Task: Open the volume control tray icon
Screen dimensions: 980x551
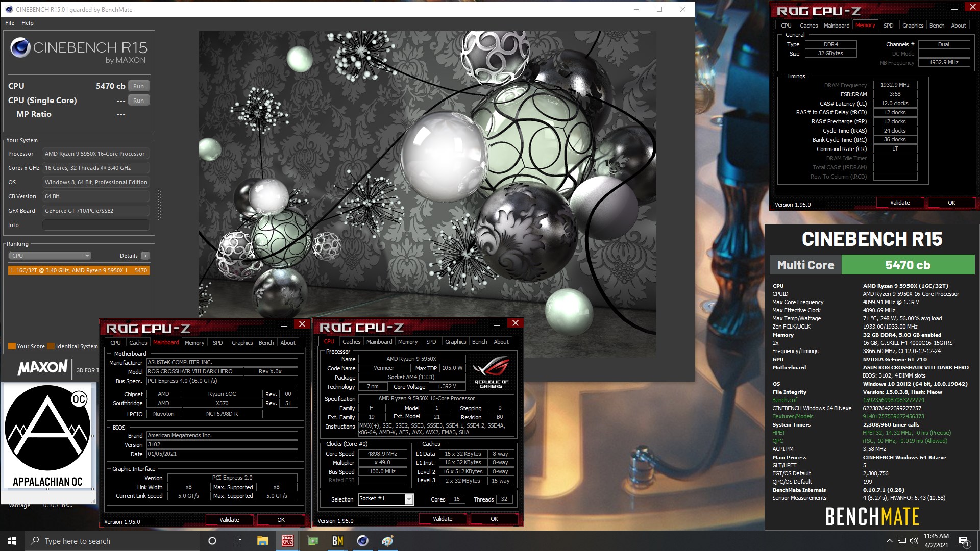Action: coord(914,541)
